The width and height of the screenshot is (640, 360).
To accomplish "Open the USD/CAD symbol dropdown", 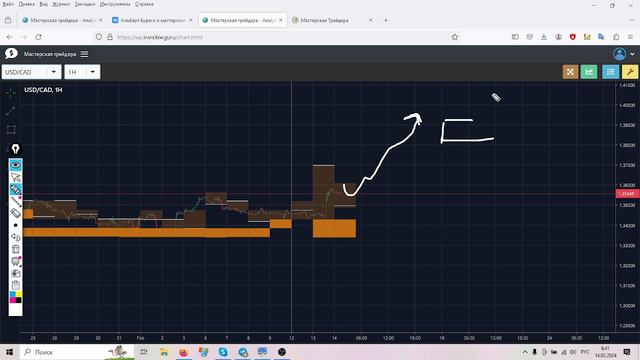I will tap(31, 72).
